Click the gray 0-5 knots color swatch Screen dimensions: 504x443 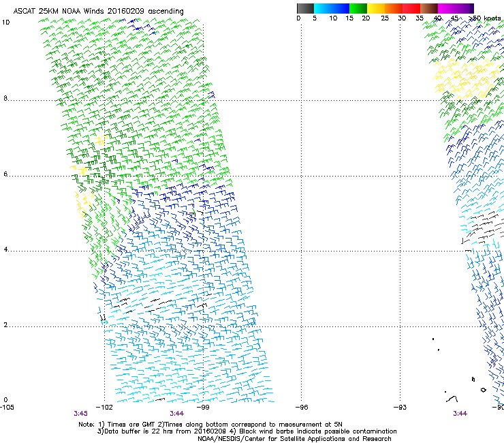(305, 8)
